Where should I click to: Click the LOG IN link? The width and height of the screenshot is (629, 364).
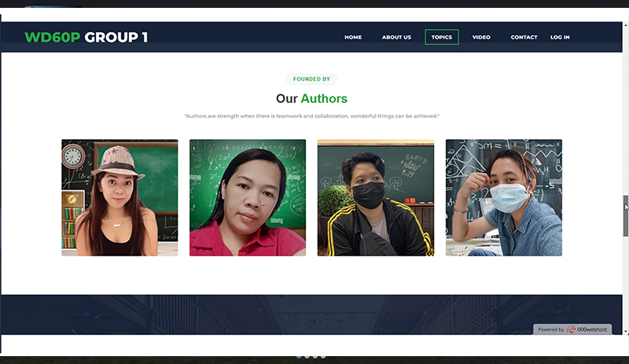pyautogui.click(x=560, y=37)
